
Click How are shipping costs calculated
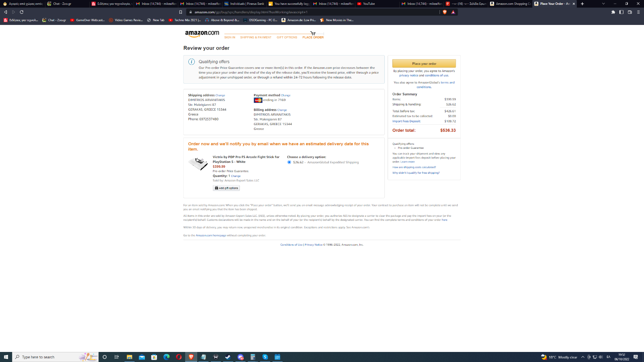click(414, 167)
